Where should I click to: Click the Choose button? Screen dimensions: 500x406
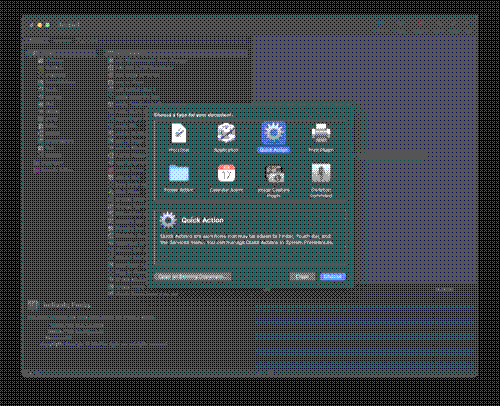coord(333,277)
